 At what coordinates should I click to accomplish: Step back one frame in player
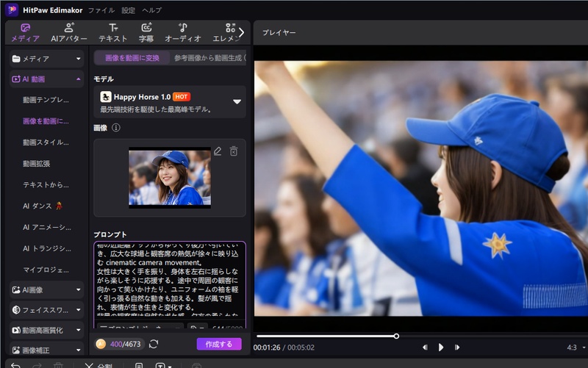click(425, 347)
